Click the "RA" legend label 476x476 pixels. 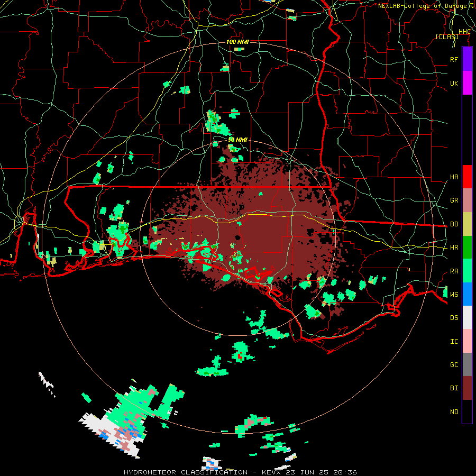(x=454, y=271)
